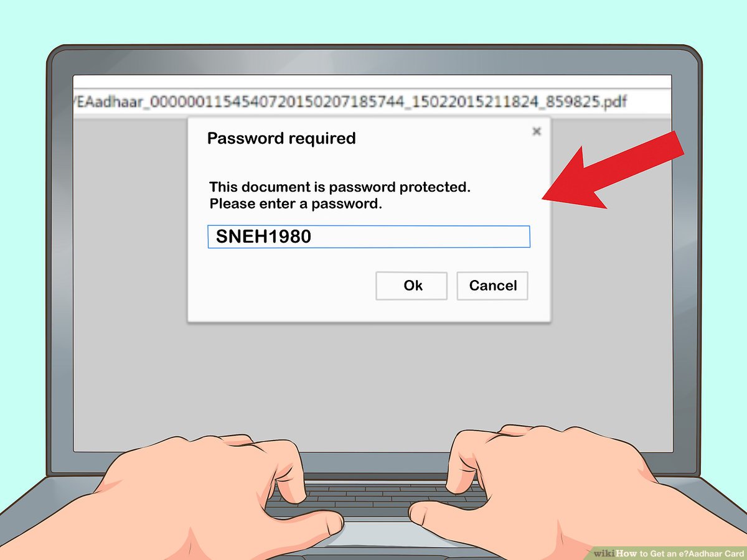
Task: Click the laptop keyboard keys
Action: tap(376, 499)
